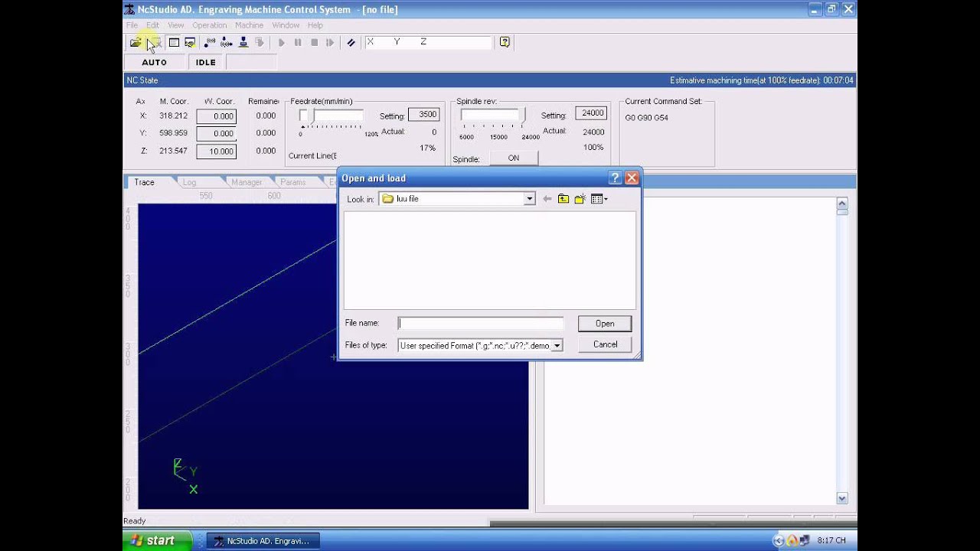Click the window view toolbar icon
This screenshot has width=980, height=551.
[x=174, y=43]
